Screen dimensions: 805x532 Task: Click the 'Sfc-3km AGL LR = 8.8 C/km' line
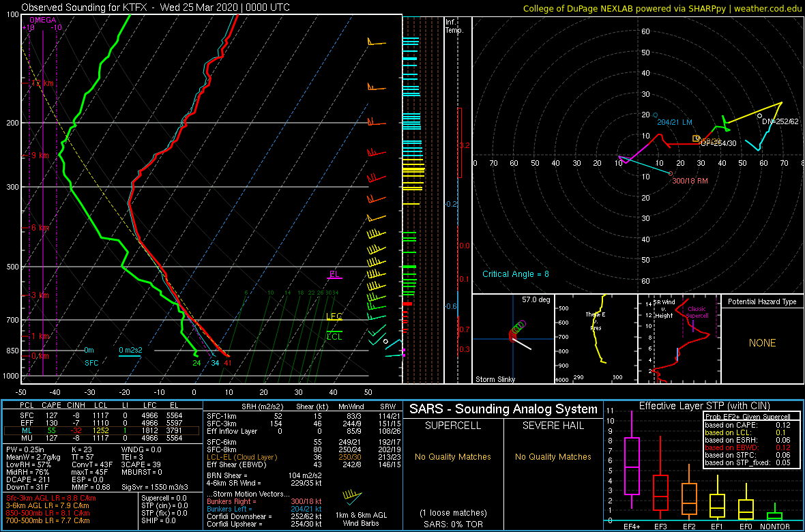(x=51, y=499)
